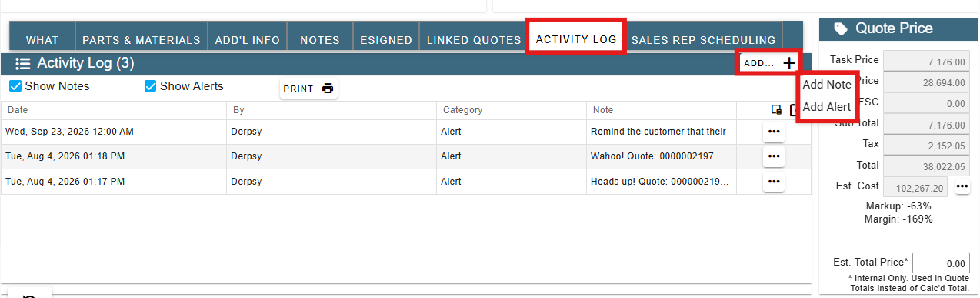Choose Add Note from the menu
This screenshot has height=298, width=980.
pos(827,85)
